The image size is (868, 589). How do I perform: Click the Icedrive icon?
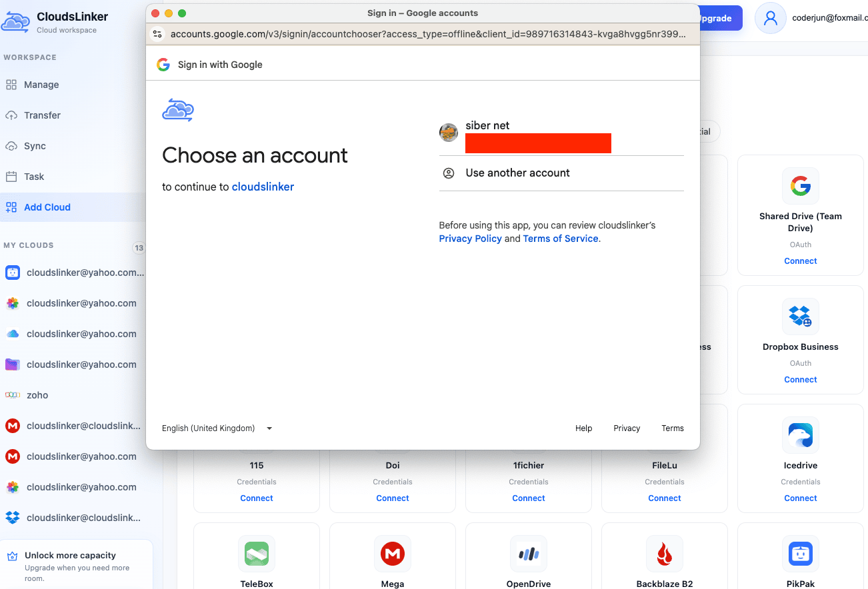click(x=801, y=435)
